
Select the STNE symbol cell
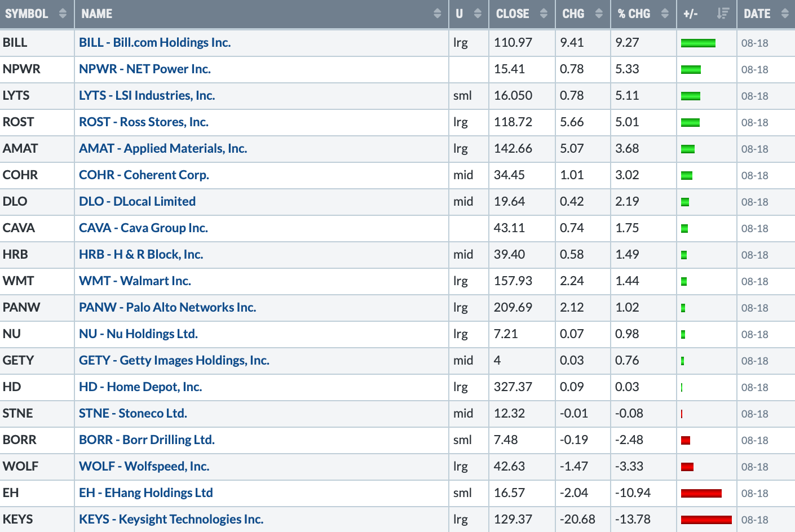pyautogui.click(x=37, y=414)
